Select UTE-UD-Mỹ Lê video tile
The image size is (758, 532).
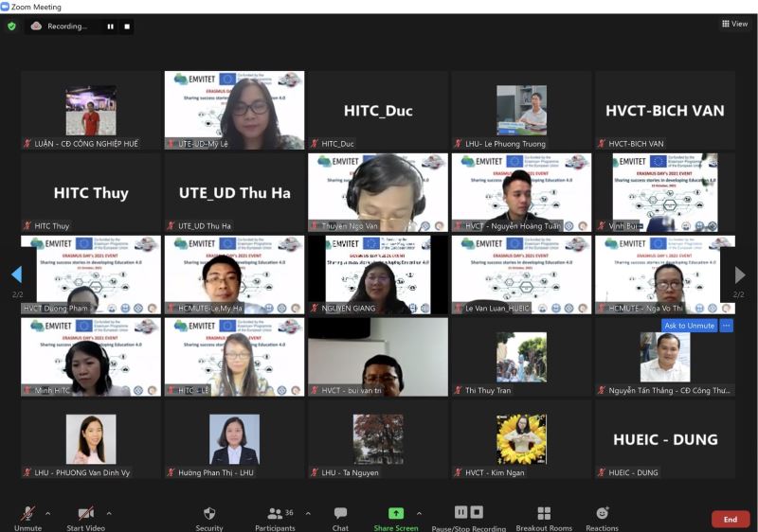coord(234,110)
